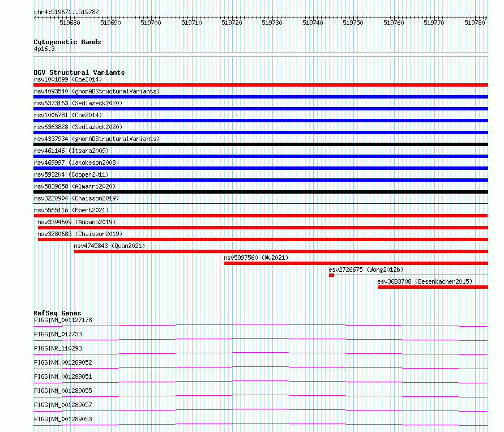Click nsv469997 (Jakobsson2008) variant label
Image resolution: width=504 pixels, height=432 pixels.
click(76, 162)
